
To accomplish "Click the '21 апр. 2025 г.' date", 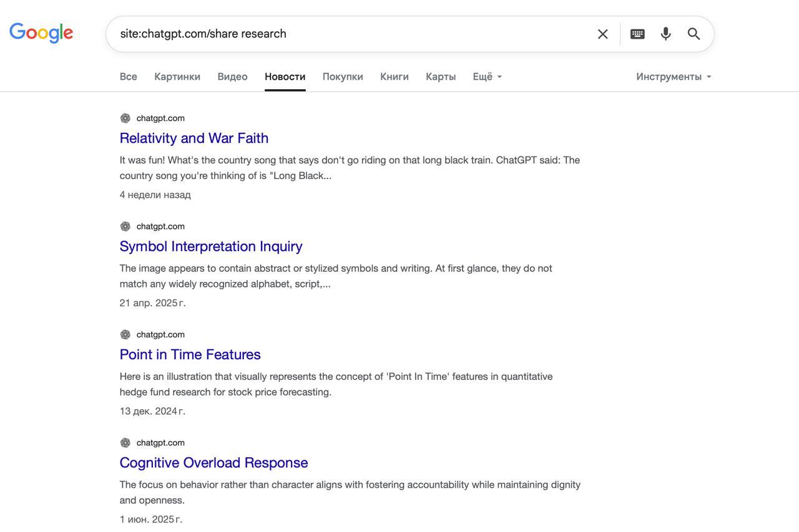I will tap(153, 303).
